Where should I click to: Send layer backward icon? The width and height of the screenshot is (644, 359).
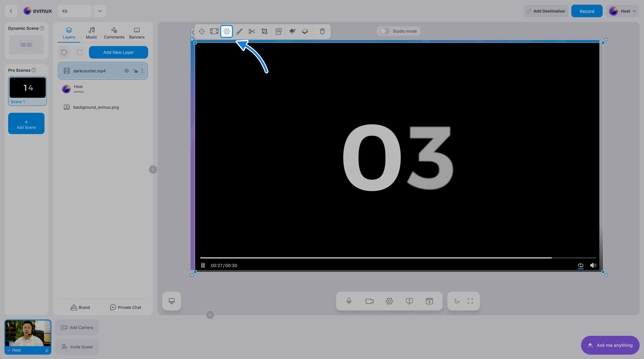(305, 31)
